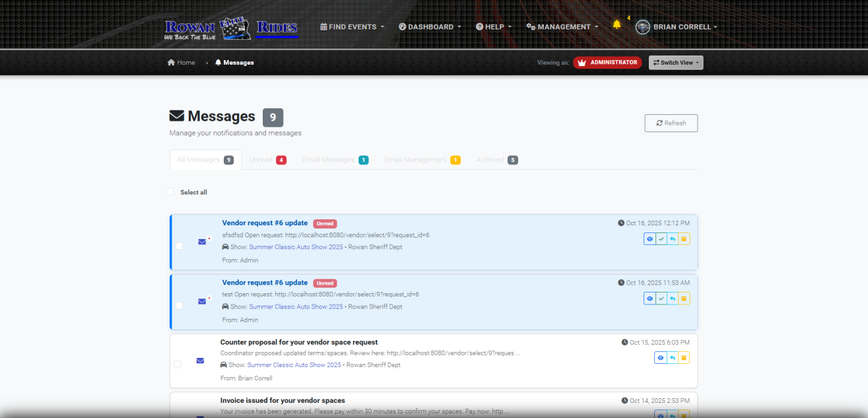Reply to the Counter proposal message
The width and height of the screenshot is (868, 418).
pos(672,358)
